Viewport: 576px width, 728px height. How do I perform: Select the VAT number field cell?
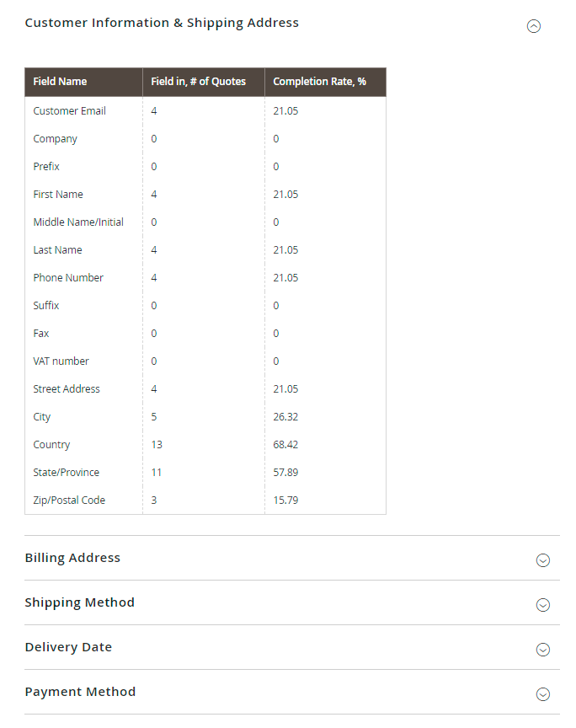tap(61, 361)
